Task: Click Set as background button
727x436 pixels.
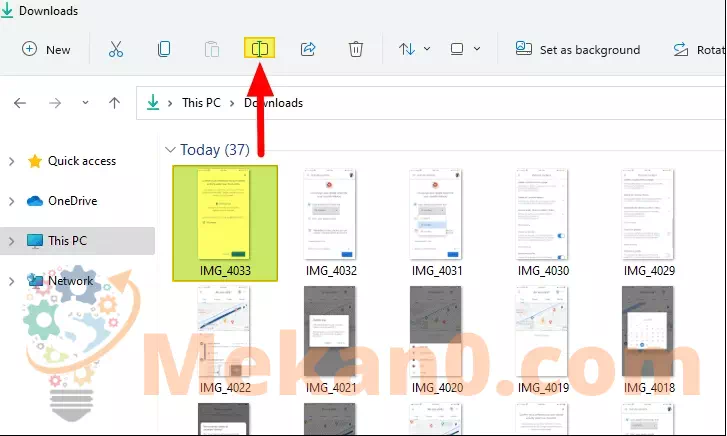Action: tap(577, 49)
